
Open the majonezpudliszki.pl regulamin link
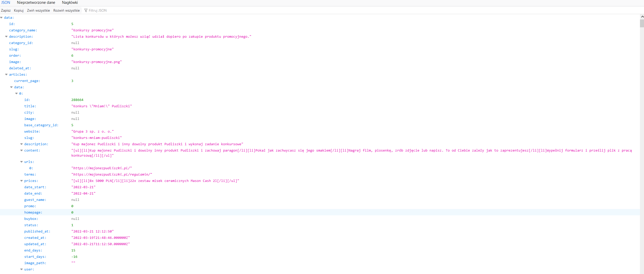pyautogui.click(x=112, y=174)
